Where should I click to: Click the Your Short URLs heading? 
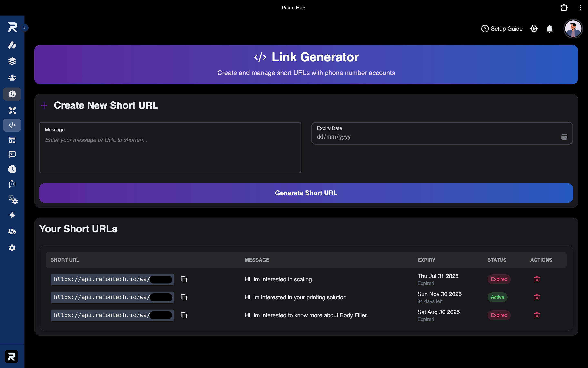[78, 229]
